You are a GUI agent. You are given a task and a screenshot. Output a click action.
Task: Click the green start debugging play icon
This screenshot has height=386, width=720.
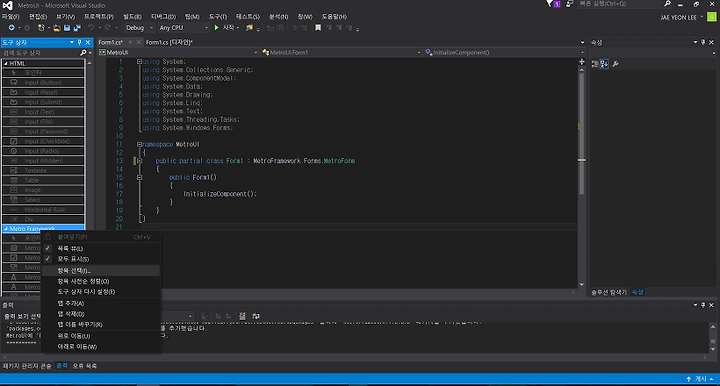tap(216, 28)
